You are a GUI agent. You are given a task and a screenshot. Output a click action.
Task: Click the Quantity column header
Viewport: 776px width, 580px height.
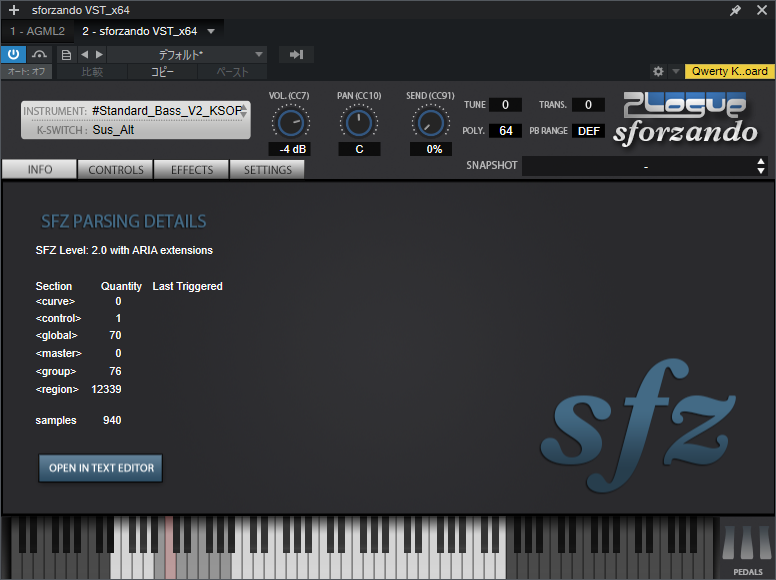[121, 286]
